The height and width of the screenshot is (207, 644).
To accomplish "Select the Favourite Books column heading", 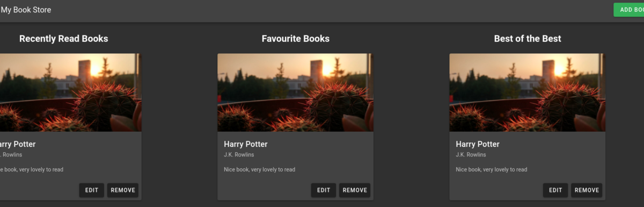I will tap(296, 39).
